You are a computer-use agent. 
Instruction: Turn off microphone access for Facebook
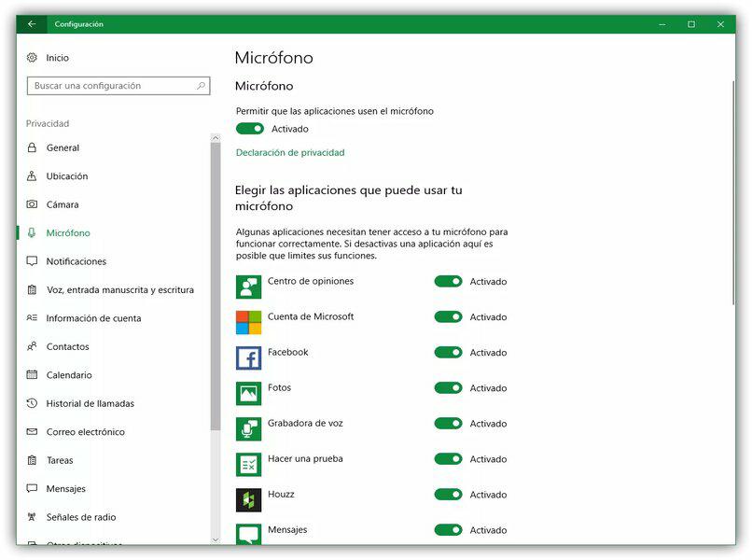449,353
